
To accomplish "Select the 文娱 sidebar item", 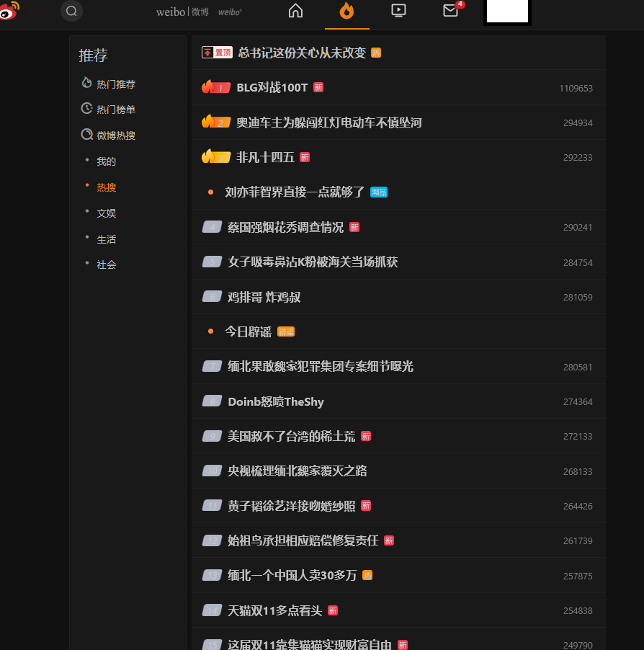I will pyautogui.click(x=106, y=213).
